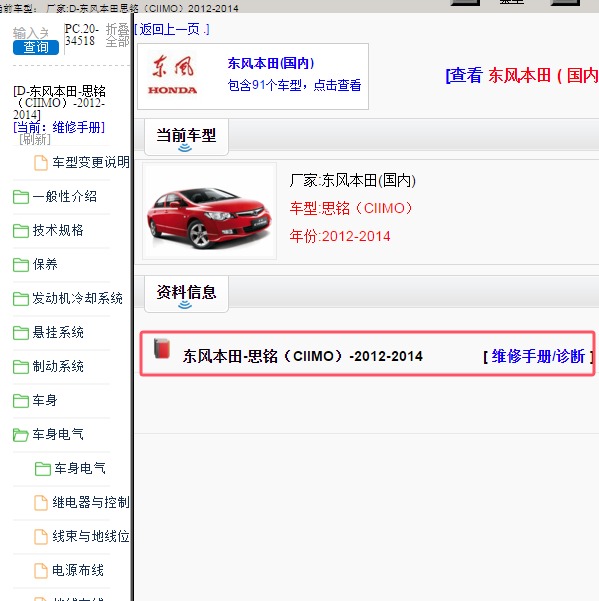Click the folder icon next to 制动系统

click(x=21, y=366)
